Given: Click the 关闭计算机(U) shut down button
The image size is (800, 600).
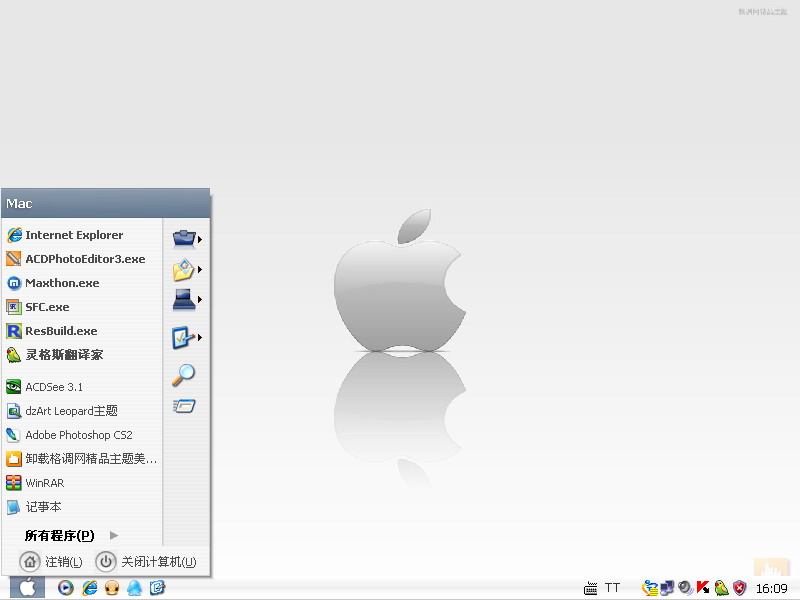Looking at the screenshot, I should pyautogui.click(x=146, y=562).
